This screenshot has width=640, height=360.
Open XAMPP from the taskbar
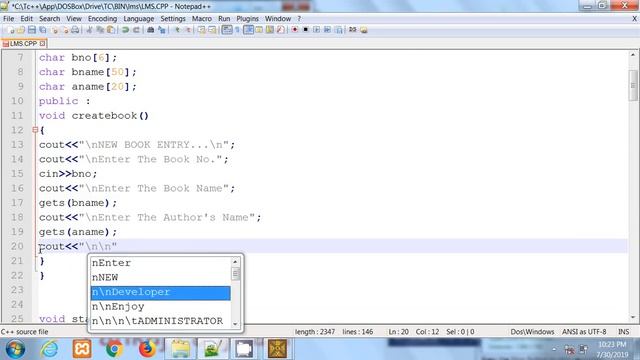[82, 349]
